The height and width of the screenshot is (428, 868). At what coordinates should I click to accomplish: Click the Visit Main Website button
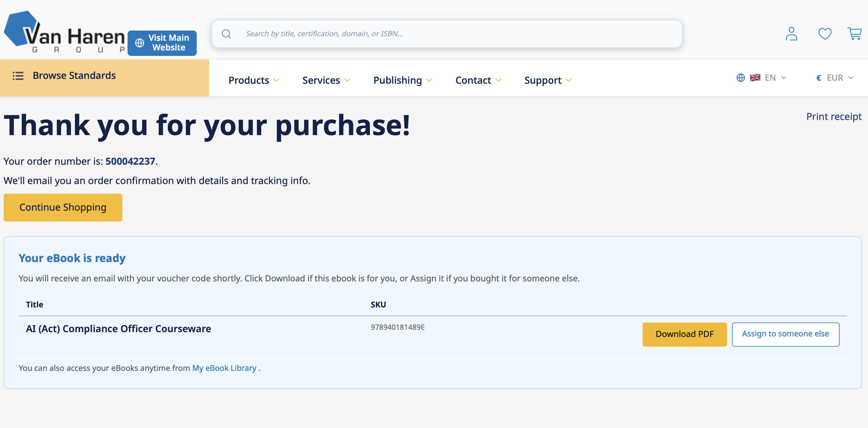[x=162, y=43]
